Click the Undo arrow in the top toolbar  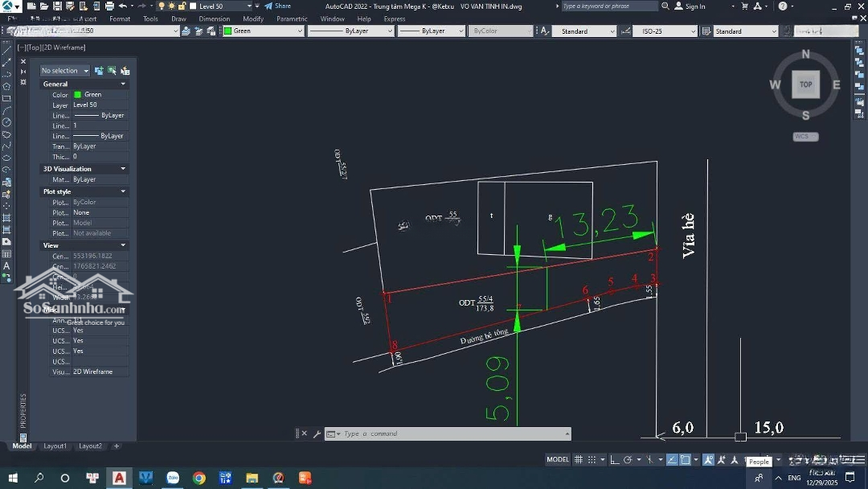click(123, 6)
